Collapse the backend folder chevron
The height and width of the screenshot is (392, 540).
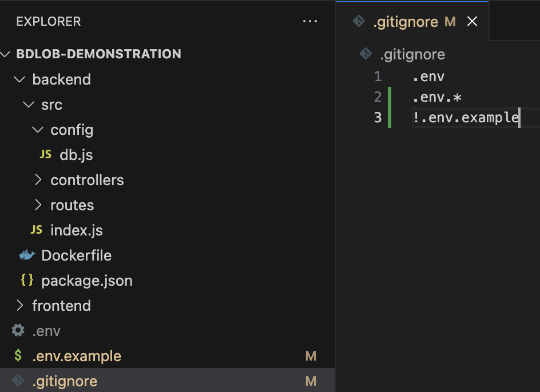pyautogui.click(x=19, y=79)
